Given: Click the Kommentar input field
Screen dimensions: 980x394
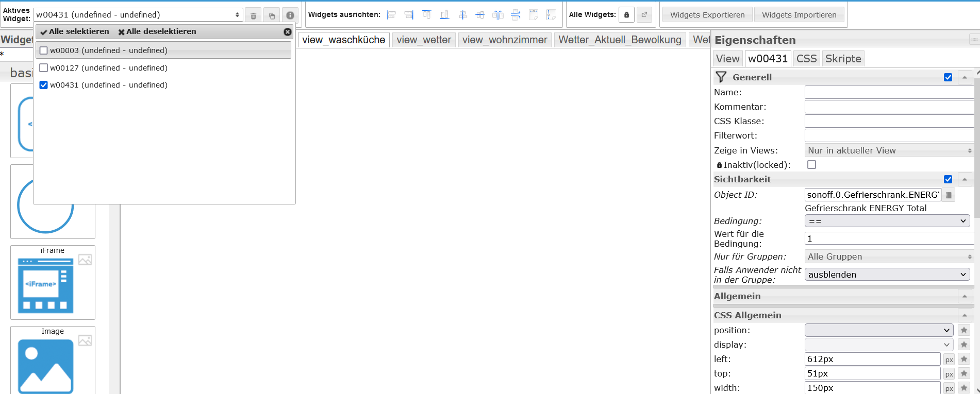Looking at the screenshot, I should pos(889,107).
